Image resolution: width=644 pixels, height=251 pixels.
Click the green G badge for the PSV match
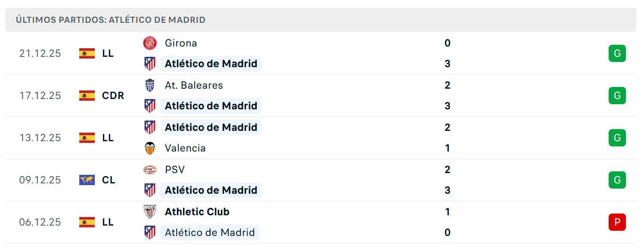click(x=617, y=180)
